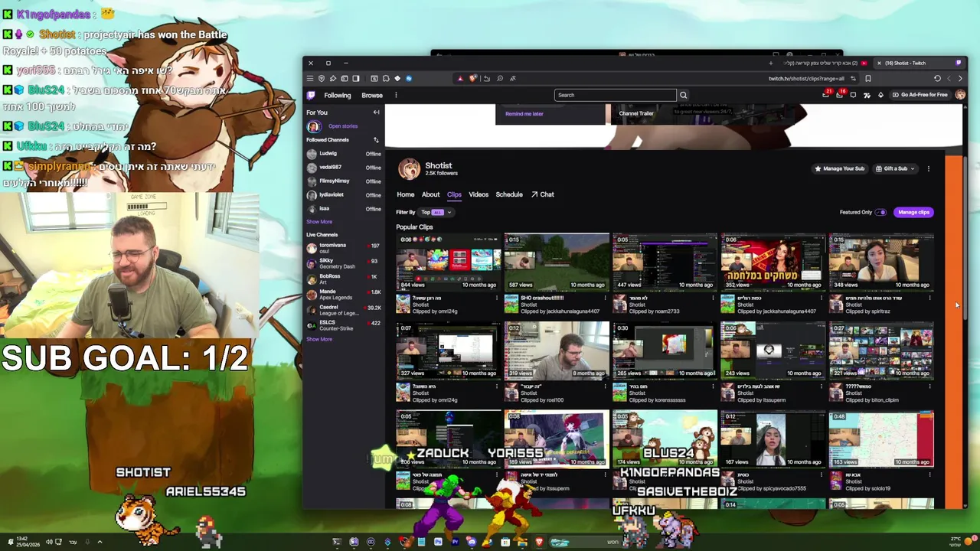980x551 pixels.
Task: Click the magnifier search button
Action: [x=683, y=95]
